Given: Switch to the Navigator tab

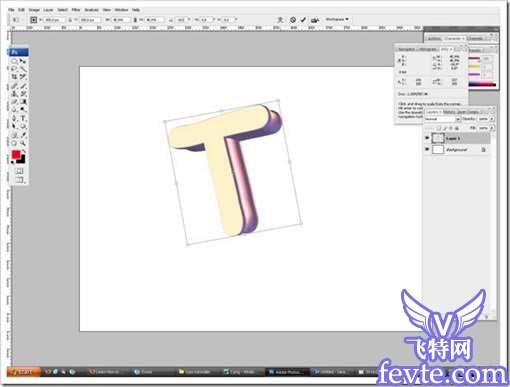Looking at the screenshot, I should (x=406, y=49).
